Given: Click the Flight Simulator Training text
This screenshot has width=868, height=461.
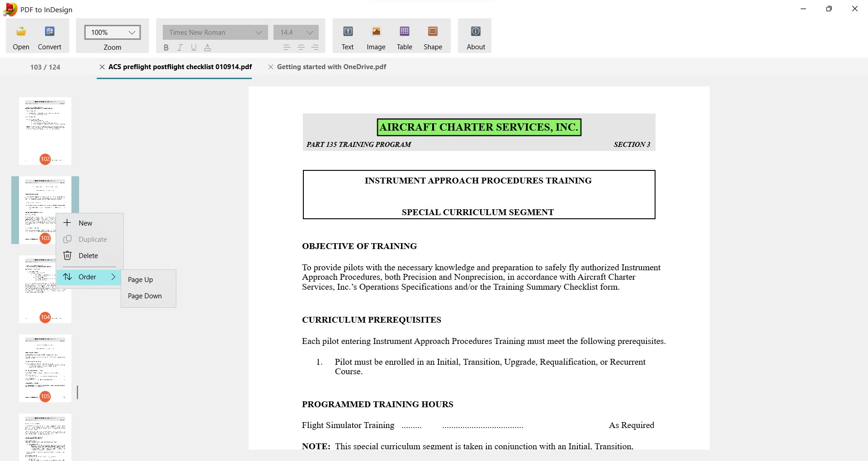Looking at the screenshot, I should point(348,425).
